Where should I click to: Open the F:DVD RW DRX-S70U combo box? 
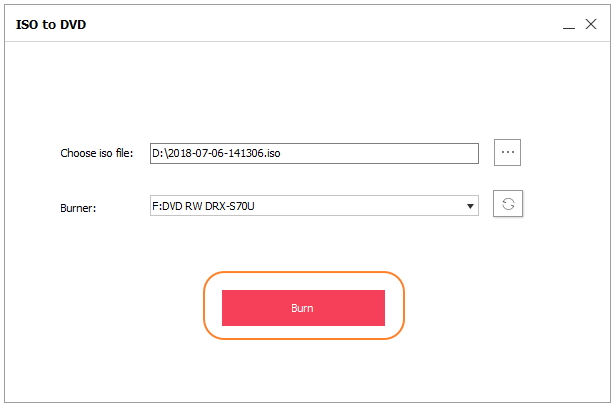312,206
